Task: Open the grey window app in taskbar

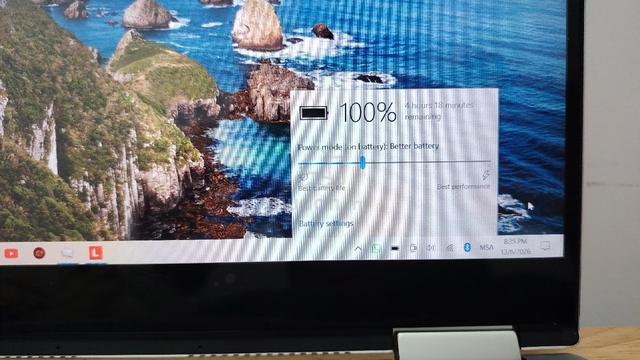Action: [x=67, y=253]
